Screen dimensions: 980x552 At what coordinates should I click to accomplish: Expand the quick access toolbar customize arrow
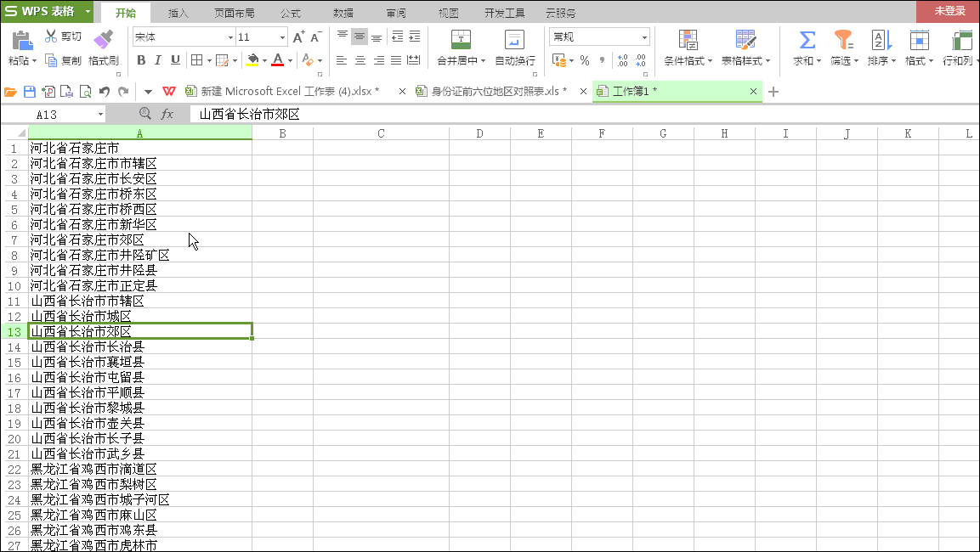(x=148, y=92)
